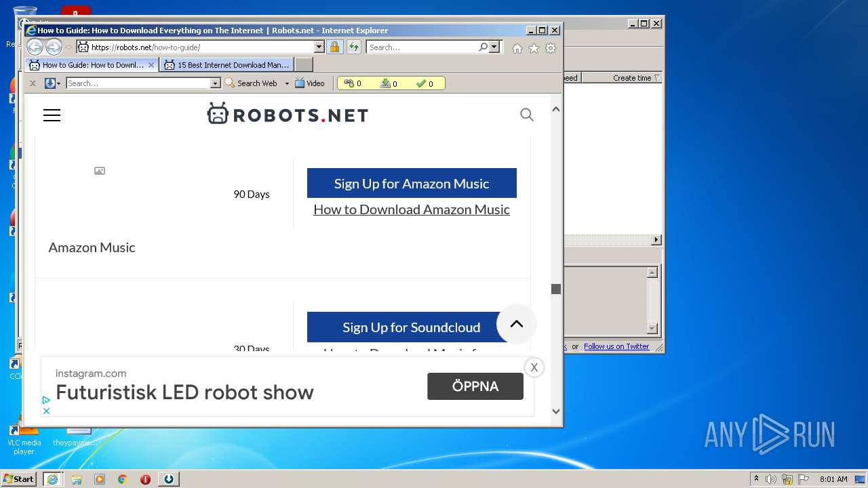Click the download manager taskbar icon
868x488 pixels.
(x=169, y=479)
